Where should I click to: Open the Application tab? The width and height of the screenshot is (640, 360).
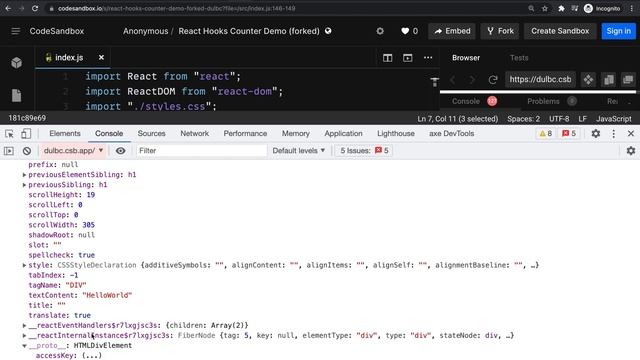(343, 133)
